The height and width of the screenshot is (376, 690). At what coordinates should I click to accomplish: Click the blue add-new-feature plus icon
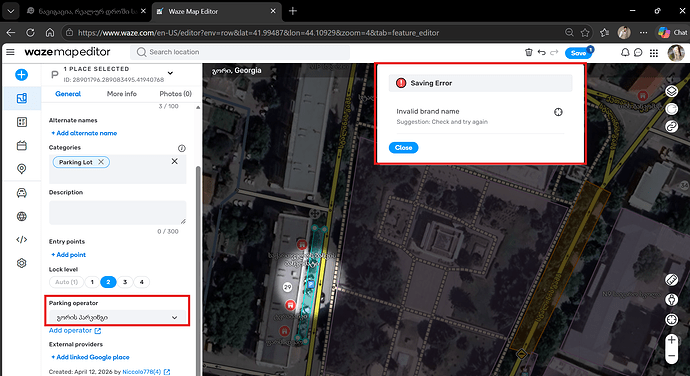tap(21, 74)
